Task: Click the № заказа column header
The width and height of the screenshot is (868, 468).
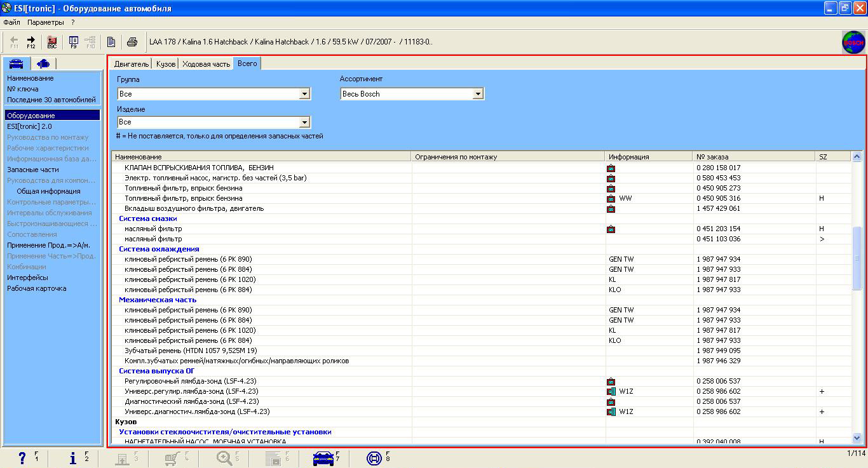Action: click(x=754, y=157)
